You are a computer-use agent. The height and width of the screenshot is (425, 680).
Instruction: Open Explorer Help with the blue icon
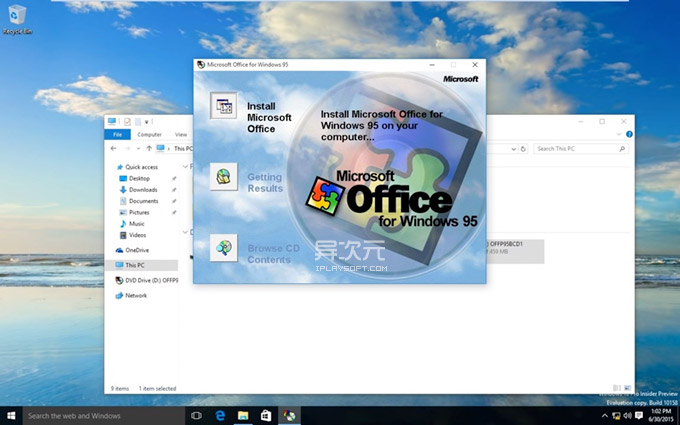[629, 134]
